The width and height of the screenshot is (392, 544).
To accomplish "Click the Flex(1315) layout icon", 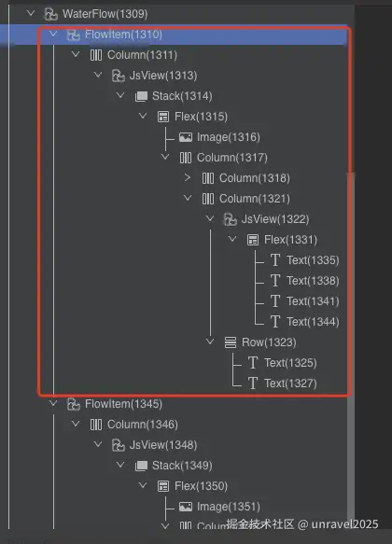I will click(163, 117).
